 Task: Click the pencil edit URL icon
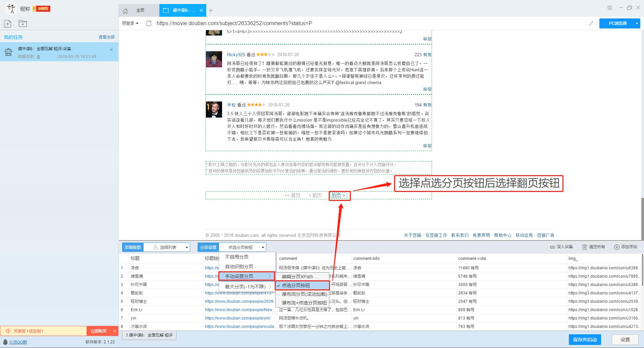591,23
